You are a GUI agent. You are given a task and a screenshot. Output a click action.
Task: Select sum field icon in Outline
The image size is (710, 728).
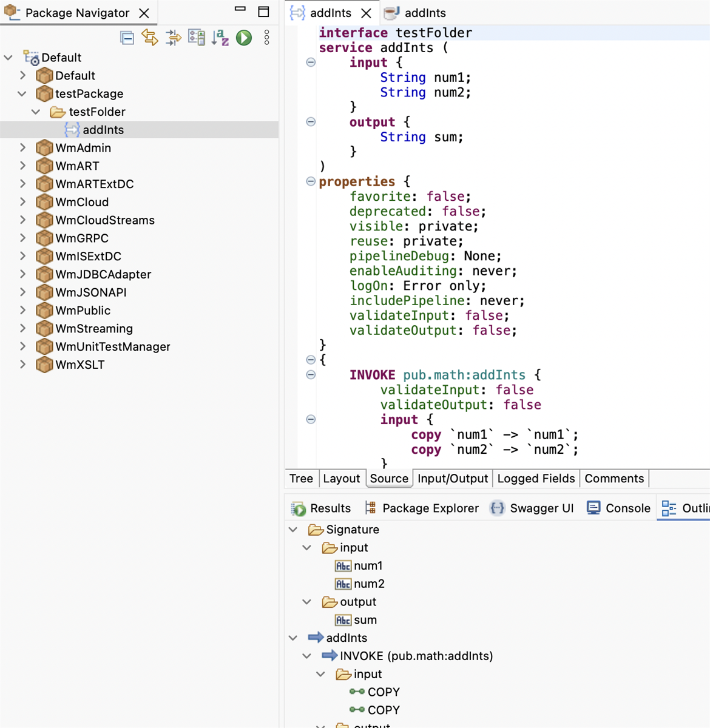(343, 620)
